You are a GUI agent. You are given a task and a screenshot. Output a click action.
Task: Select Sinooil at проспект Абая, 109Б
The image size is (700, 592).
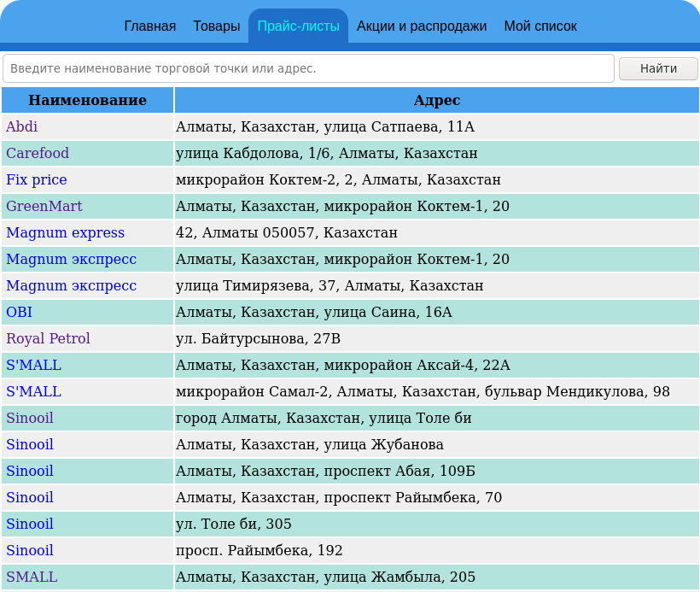tap(30, 472)
